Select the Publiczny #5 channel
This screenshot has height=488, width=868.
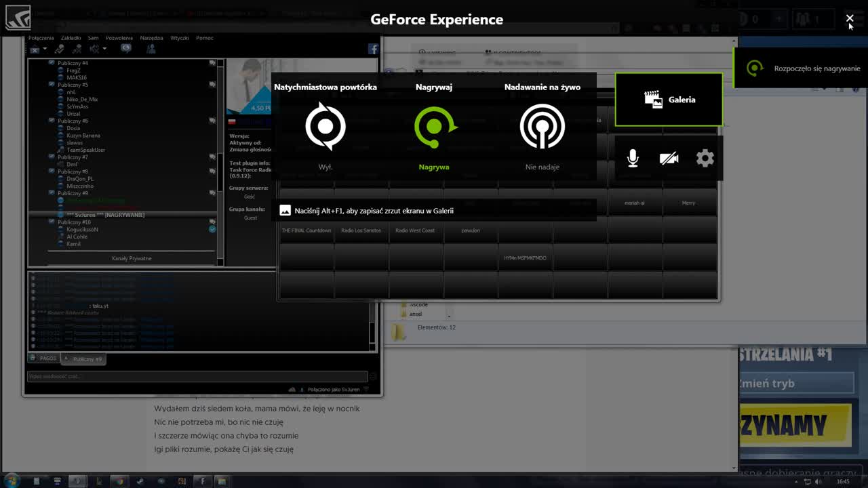click(73, 85)
